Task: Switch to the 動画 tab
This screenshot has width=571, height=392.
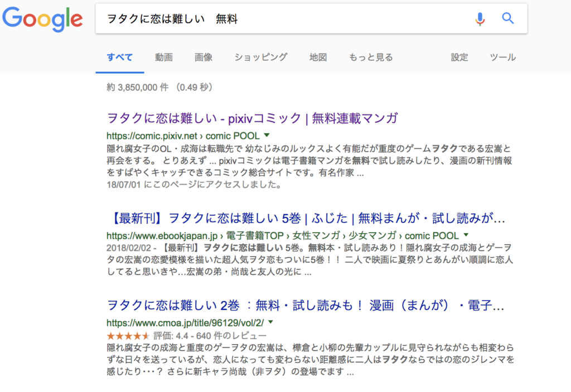Action: point(164,57)
